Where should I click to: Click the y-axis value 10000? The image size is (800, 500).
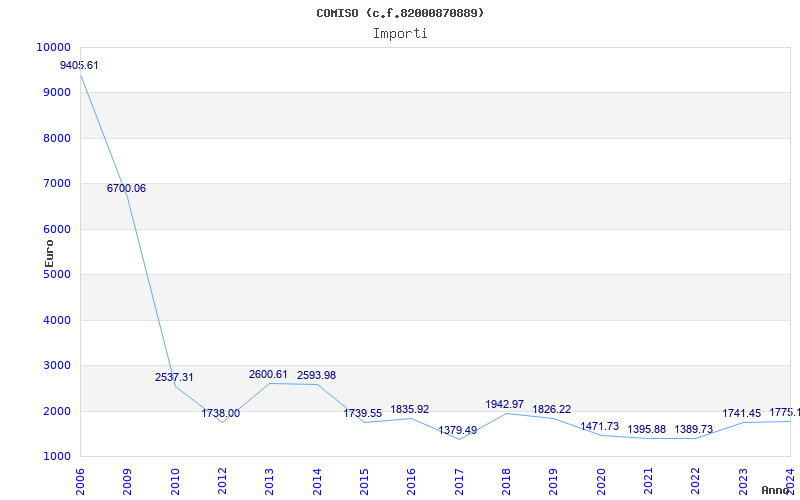tap(54, 47)
